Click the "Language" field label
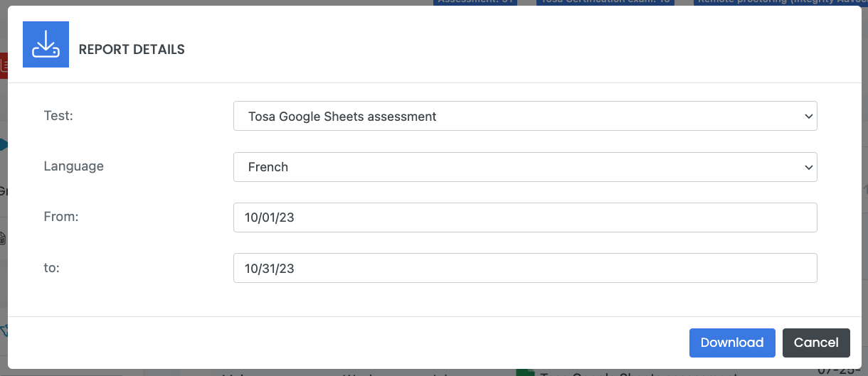This screenshot has height=376, width=868. point(74,166)
